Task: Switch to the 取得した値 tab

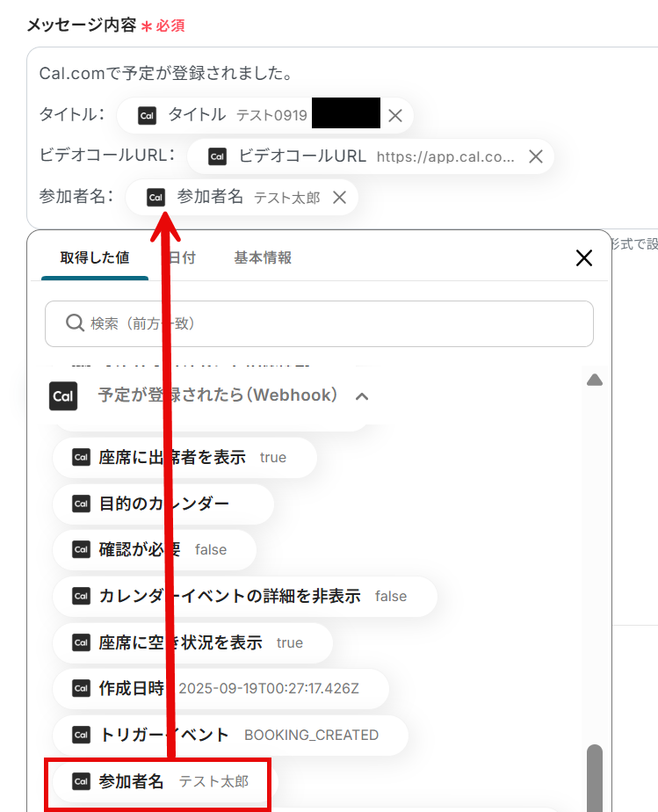Action: click(95, 257)
